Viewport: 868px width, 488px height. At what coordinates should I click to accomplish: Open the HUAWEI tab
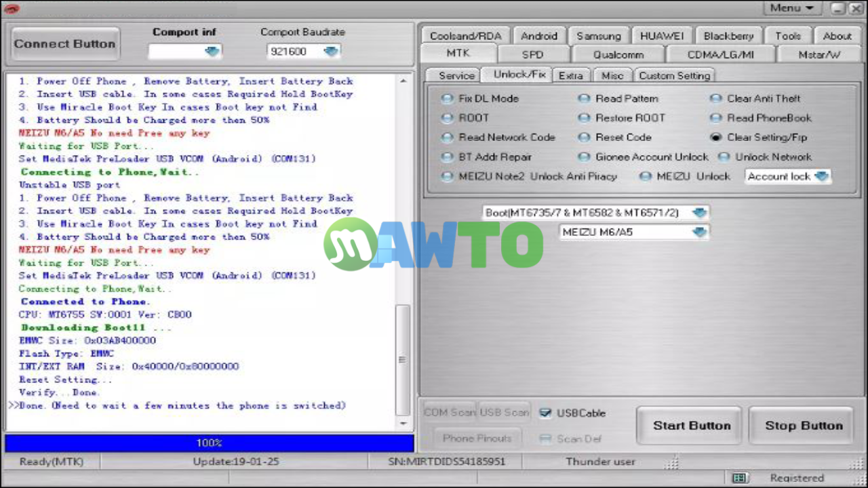662,37
